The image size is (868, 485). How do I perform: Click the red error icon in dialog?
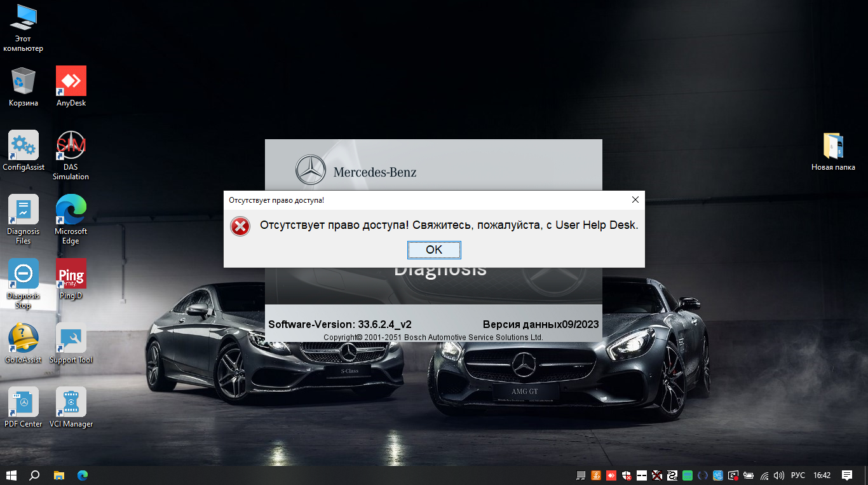(240, 226)
